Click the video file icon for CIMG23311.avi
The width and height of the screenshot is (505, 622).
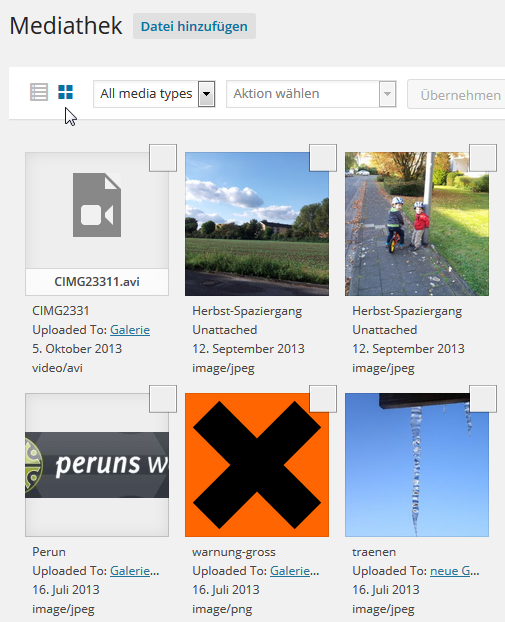coord(97,205)
